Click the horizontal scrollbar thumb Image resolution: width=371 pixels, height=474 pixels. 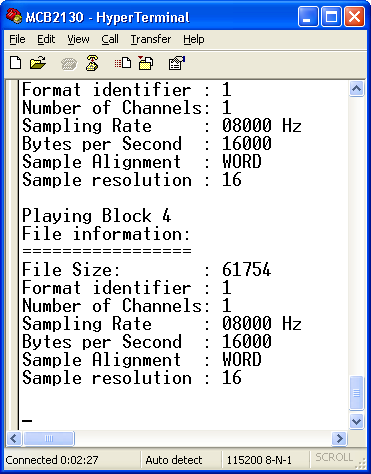(49, 438)
